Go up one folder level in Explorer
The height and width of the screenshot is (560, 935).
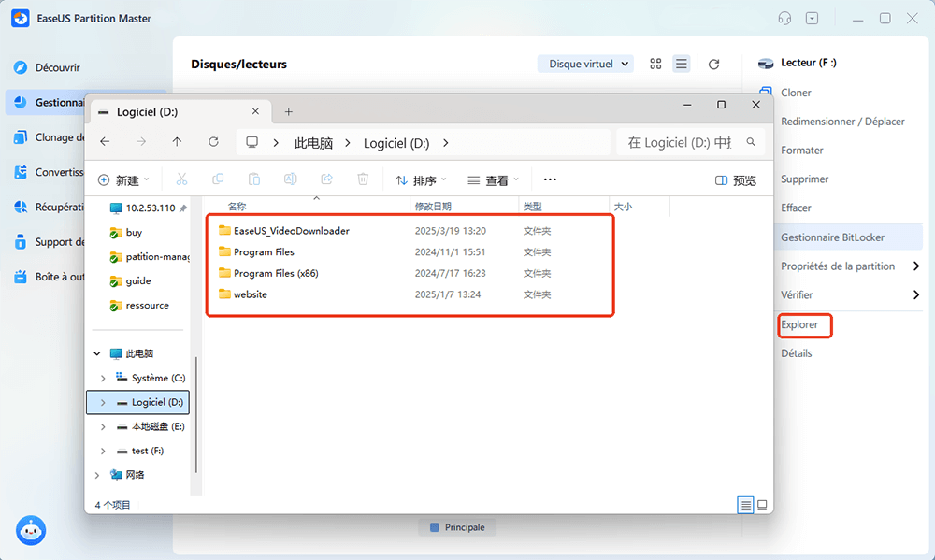coord(177,142)
